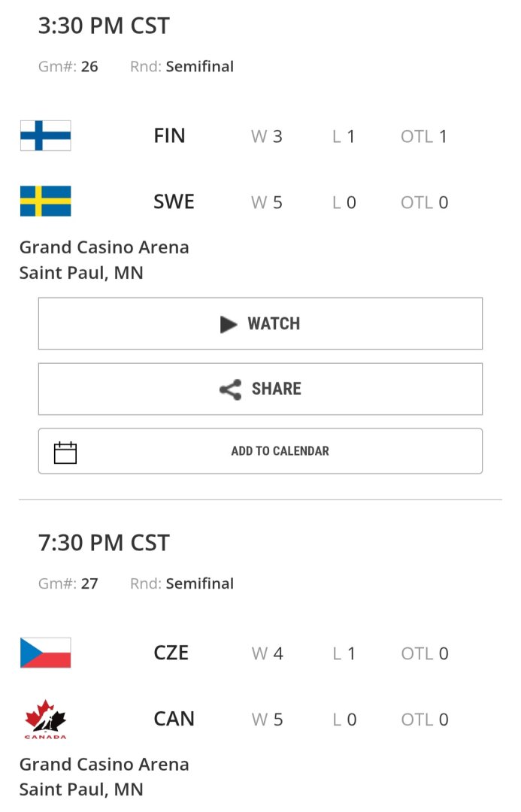Viewport: 521px width, 812px height.
Task: Select the SWE team name
Action: click(x=174, y=201)
